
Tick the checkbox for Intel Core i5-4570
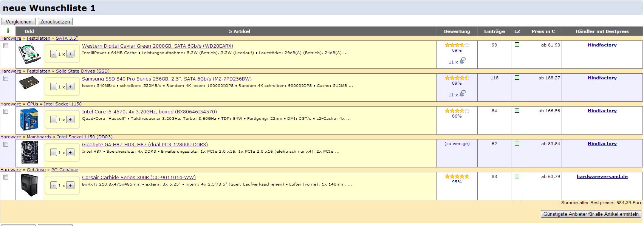[x=6, y=111]
